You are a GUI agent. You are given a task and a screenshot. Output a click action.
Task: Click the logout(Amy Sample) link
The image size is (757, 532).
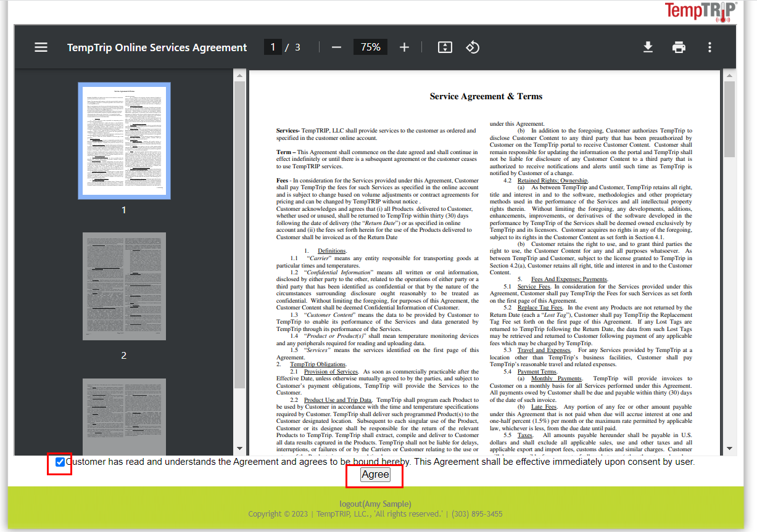point(374,504)
